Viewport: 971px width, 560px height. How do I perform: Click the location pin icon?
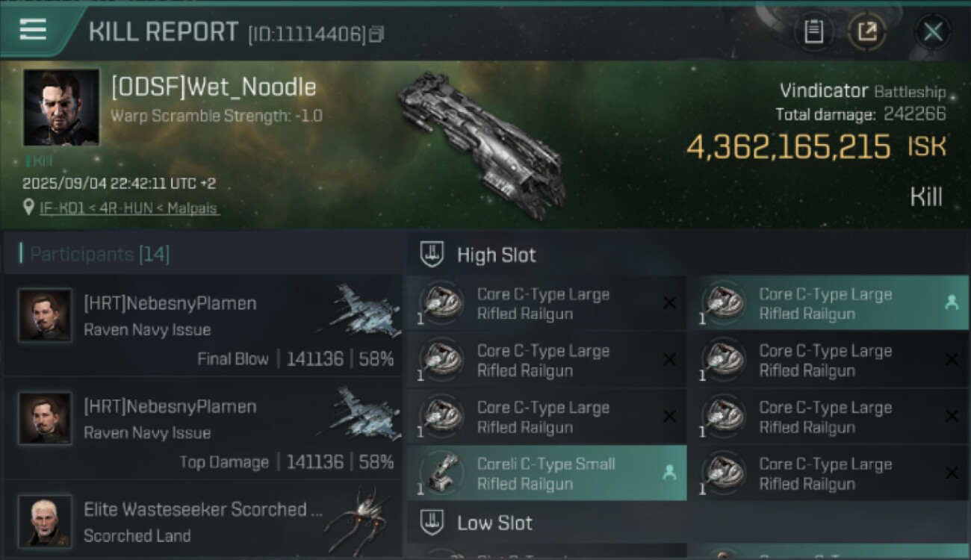[28, 208]
